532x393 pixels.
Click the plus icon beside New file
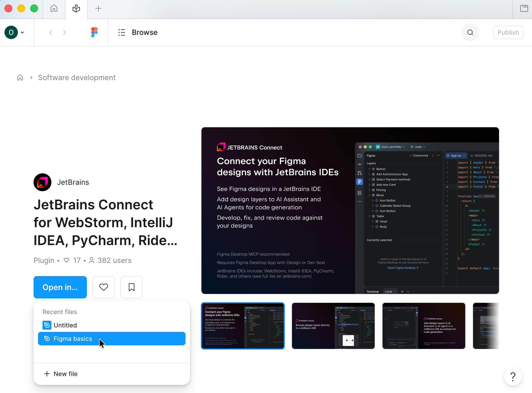click(47, 374)
